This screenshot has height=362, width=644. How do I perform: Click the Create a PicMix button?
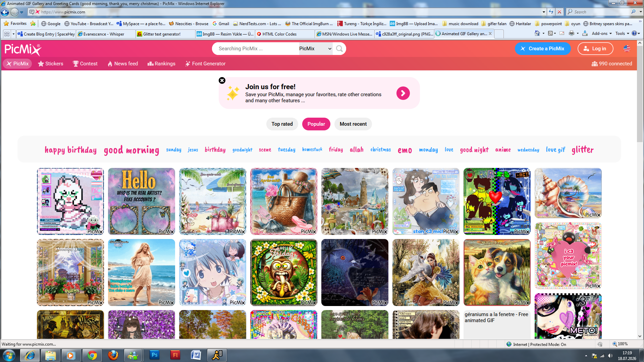(542, 49)
